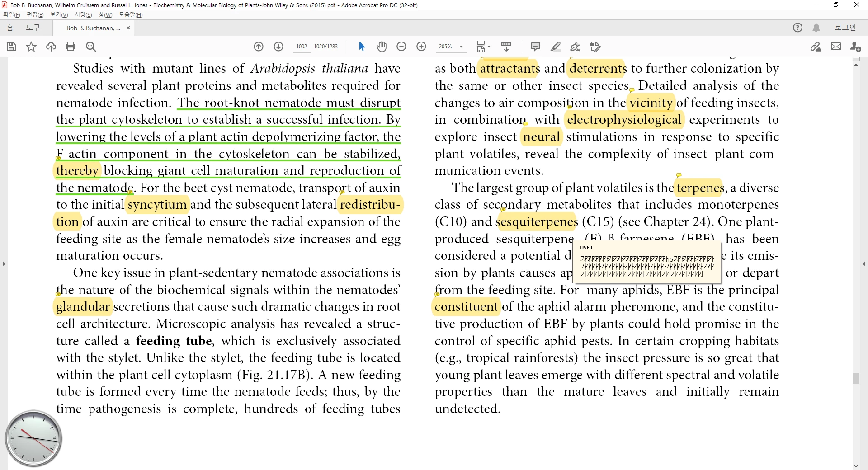Choose the selection arrow tool
The image size is (868, 470).
click(x=362, y=47)
